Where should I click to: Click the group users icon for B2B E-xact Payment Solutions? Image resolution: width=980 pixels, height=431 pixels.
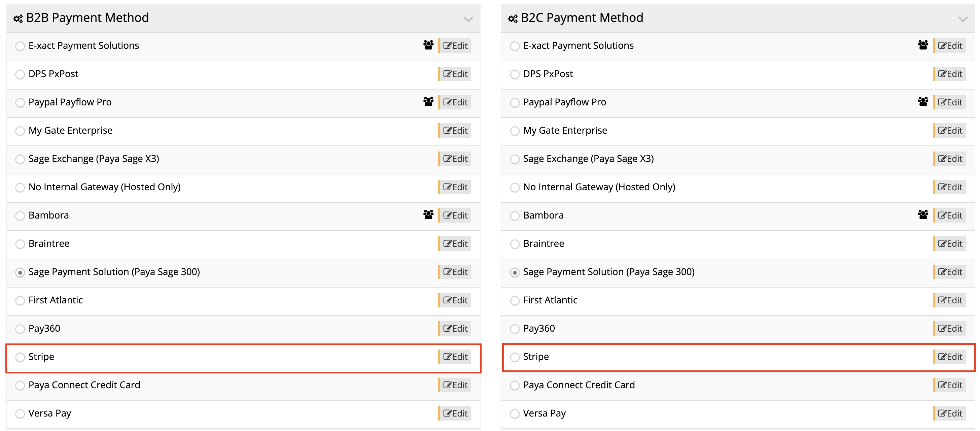point(428,45)
